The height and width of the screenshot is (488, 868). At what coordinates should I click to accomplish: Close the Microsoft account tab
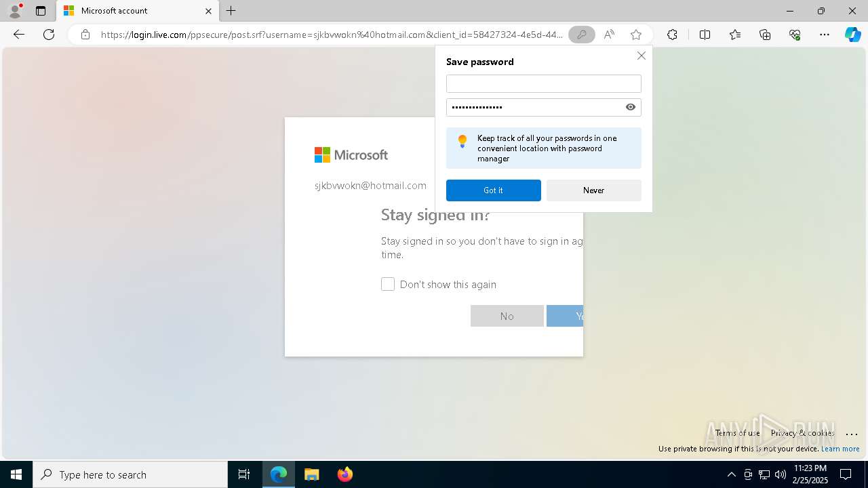click(x=208, y=11)
